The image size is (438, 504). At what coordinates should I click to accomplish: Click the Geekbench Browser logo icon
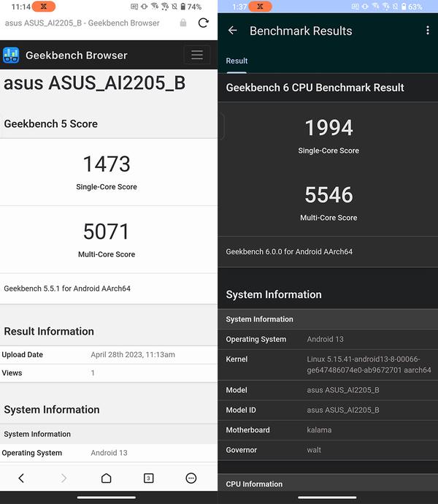11,56
